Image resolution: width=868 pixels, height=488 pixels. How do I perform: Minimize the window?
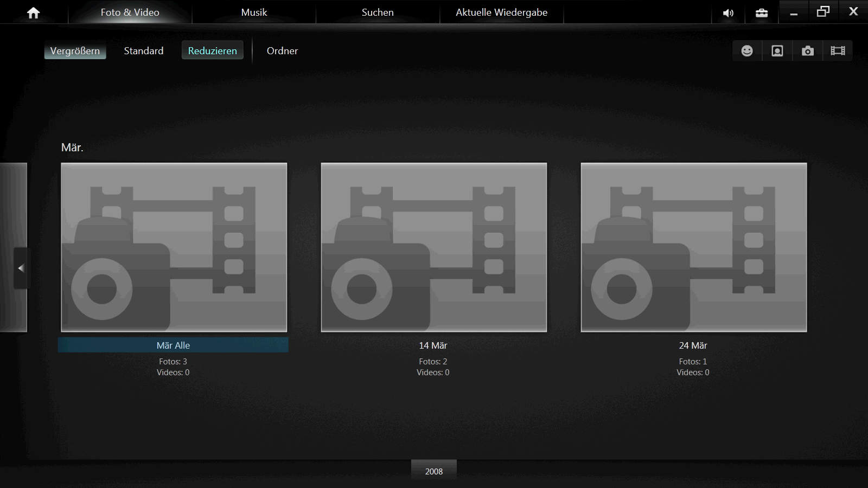794,12
